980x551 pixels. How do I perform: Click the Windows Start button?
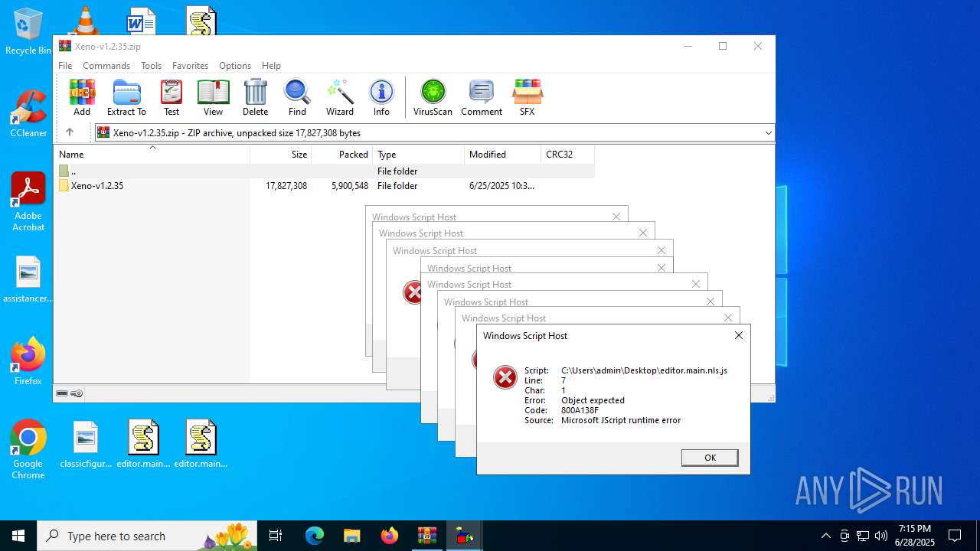click(x=18, y=536)
